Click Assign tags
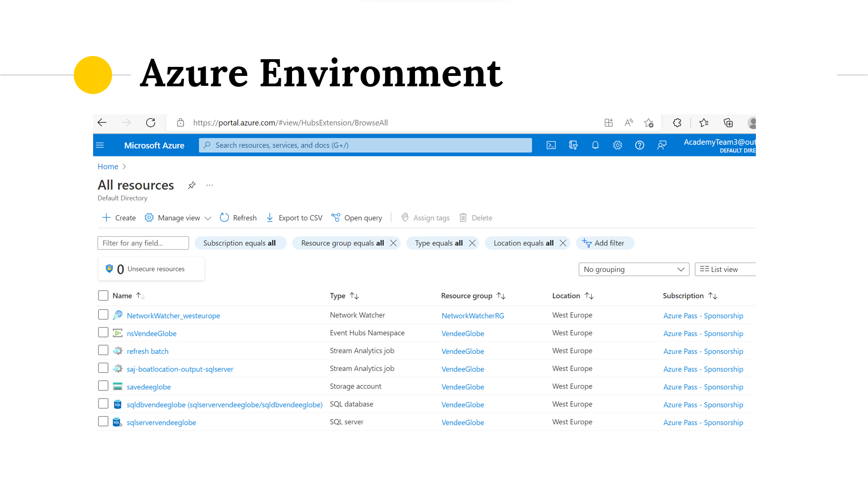Image resolution: width=868 pixels, height=488 pixels. click(425, 218)
